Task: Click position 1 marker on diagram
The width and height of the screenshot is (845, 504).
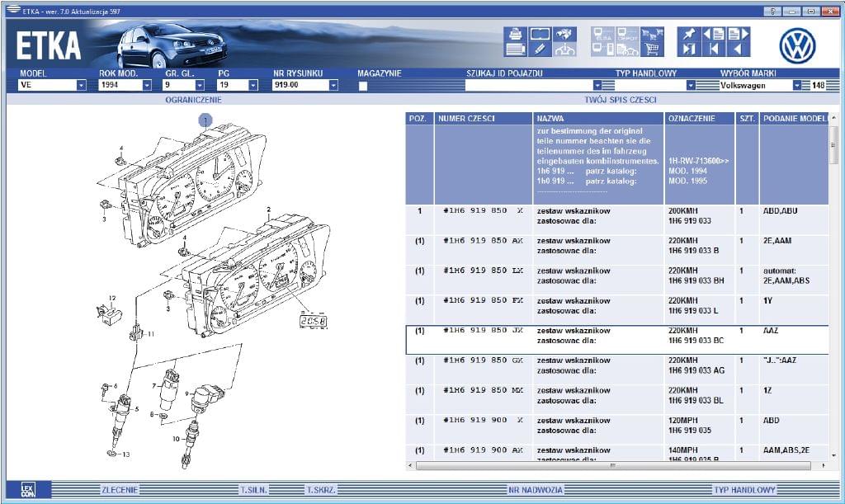Action: pyautogui.click(x=205, y=120)
